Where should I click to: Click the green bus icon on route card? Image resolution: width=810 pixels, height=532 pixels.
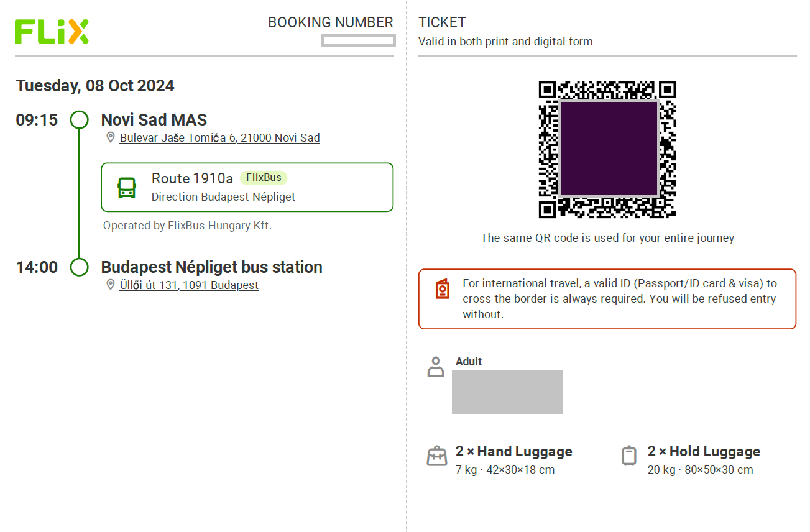point(127,187)
